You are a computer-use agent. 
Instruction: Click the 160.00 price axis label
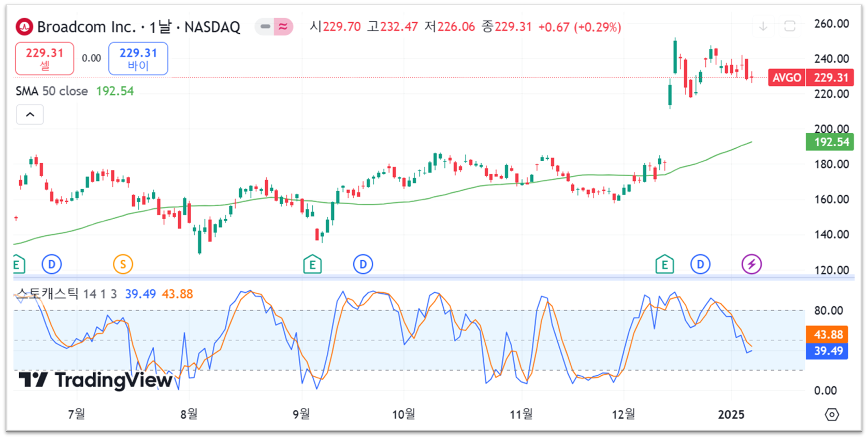(x=832, y=200)
